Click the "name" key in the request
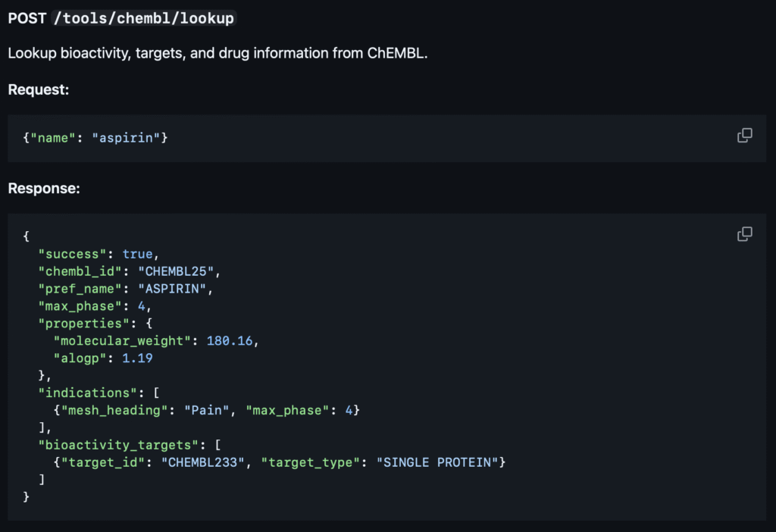The height and width of the screenshot is (532, 776). point(52,139)
